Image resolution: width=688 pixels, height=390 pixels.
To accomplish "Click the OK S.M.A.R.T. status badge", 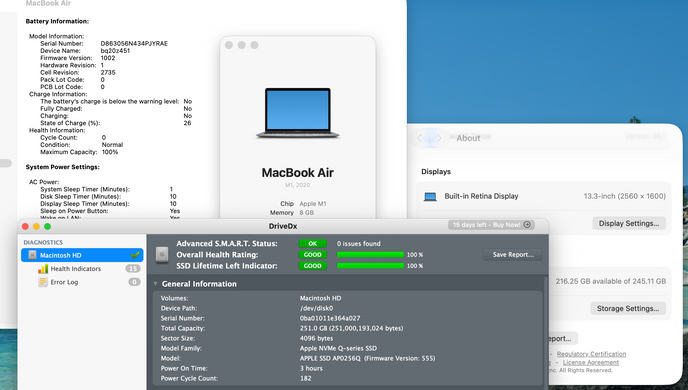I will (x=312, y=243).
